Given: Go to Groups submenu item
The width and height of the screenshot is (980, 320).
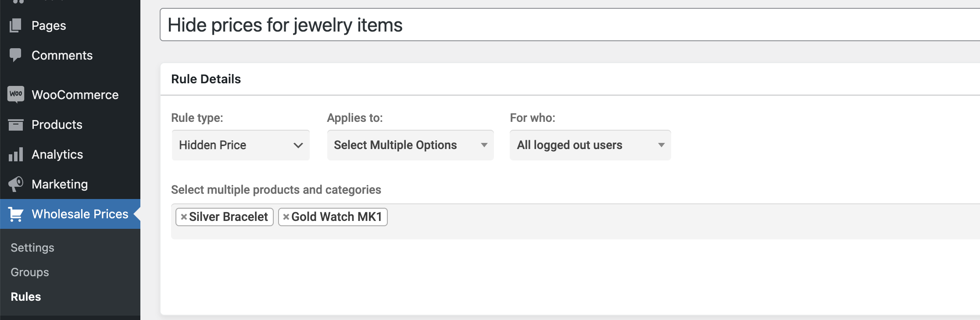Looking at the screenshot, I should coord(30,272).
